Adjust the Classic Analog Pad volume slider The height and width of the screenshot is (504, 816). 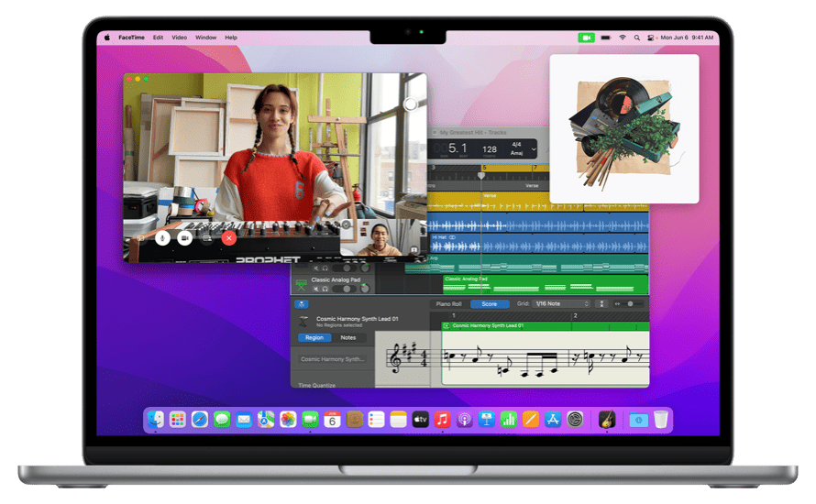(343, 289)
